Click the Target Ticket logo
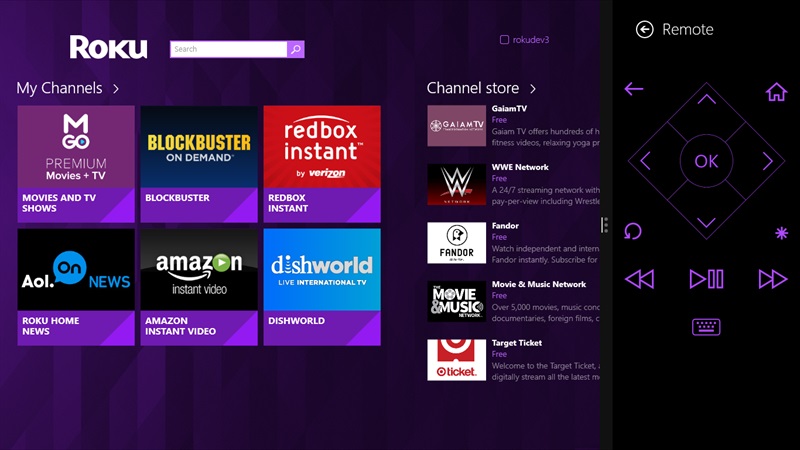The height and width of the screenshot is (450, 800). tap(457, 360)
